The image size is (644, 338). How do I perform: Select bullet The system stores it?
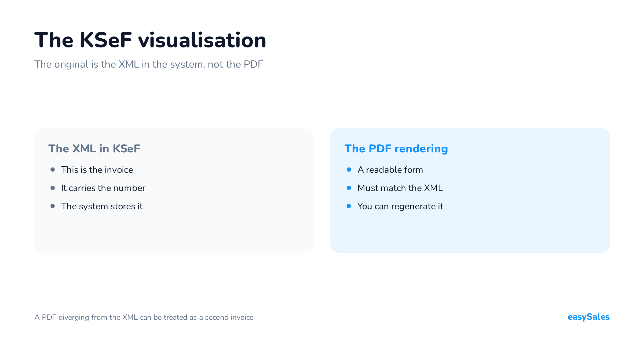click(x=102, y=206)
